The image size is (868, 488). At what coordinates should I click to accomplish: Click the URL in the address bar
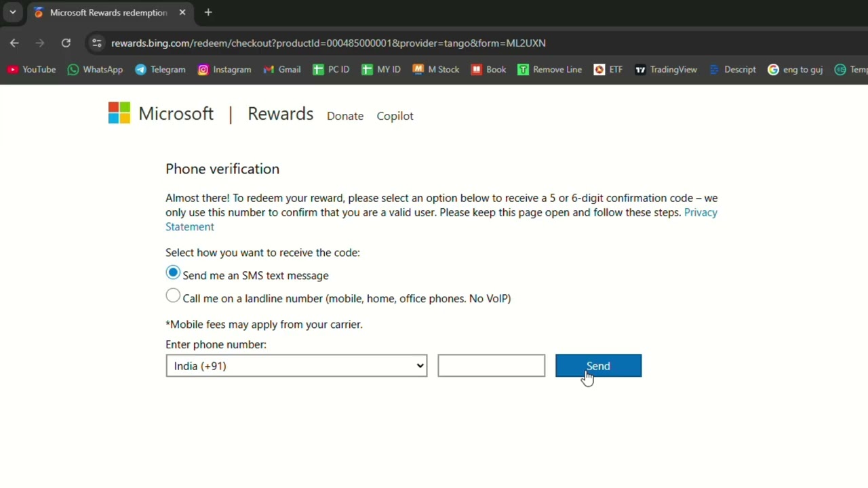click(328, 43)
